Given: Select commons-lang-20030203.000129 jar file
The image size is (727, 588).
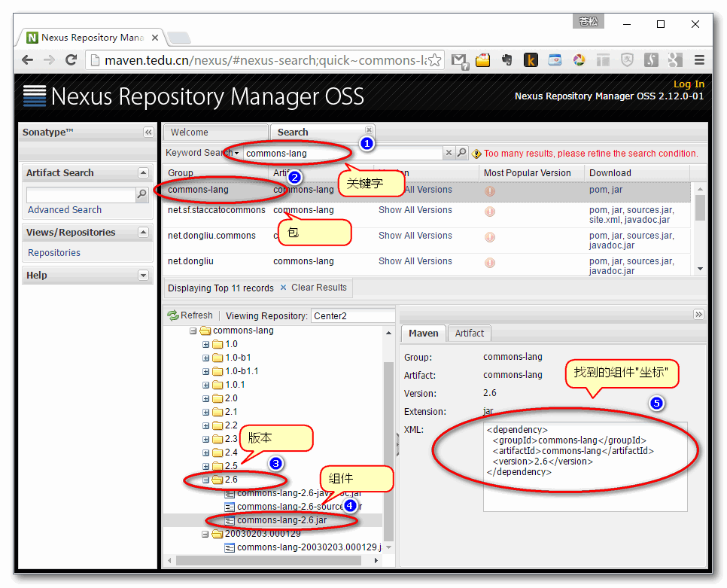Looking at the screenshot, I should pyautogui.click(x=309, y=547).
